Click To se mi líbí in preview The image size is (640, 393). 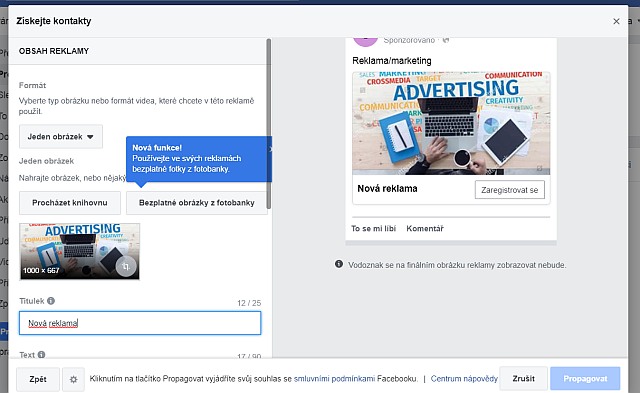[373, 229]
